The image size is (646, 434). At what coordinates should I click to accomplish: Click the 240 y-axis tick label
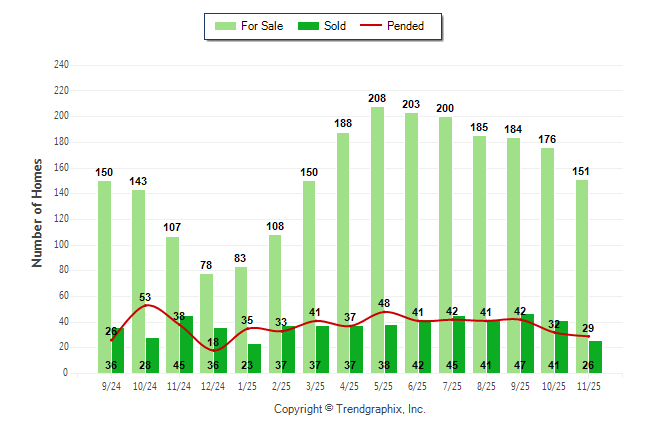click(61, 65)
